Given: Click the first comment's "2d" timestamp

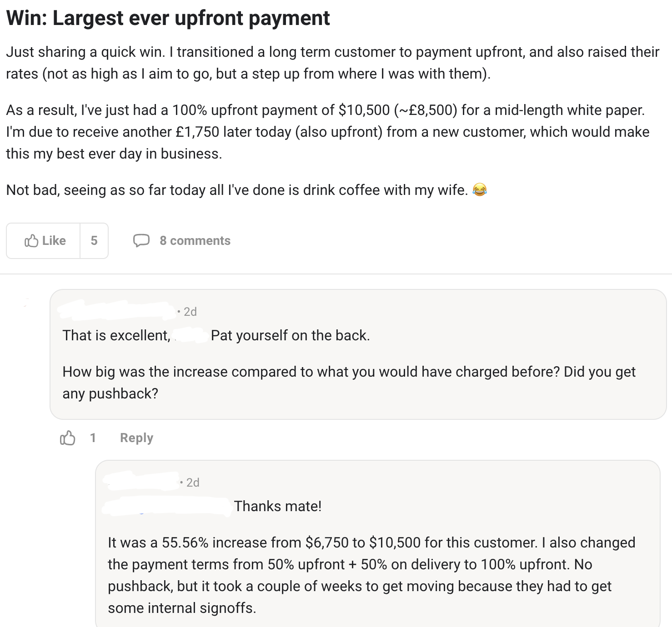Looking at the screenshot, I should (190, 312).
